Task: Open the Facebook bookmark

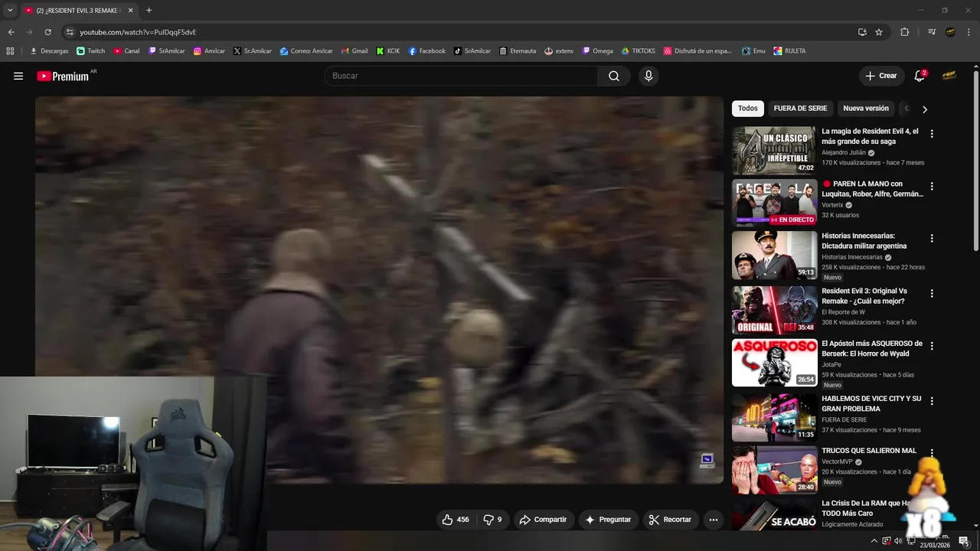Action: click(x=427, y=51)
